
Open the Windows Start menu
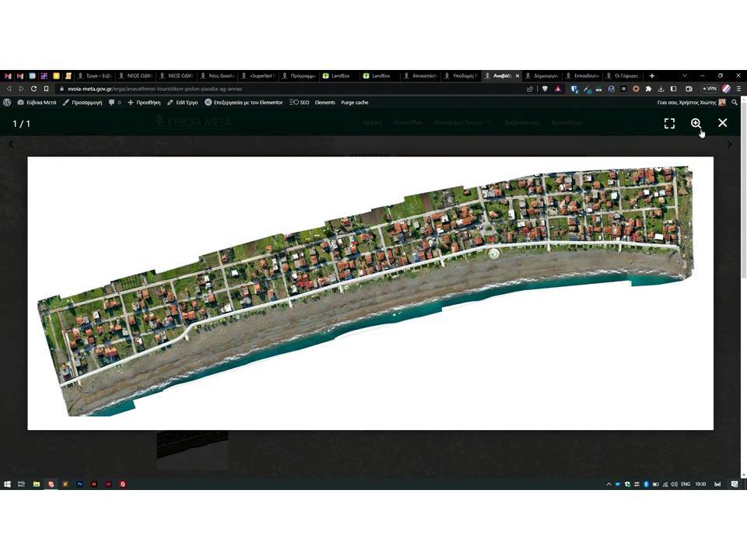click(x=7, y=484)
